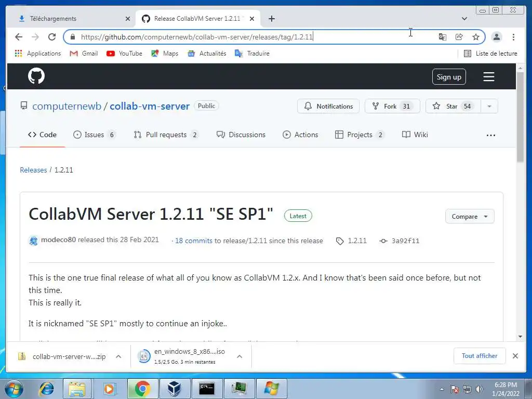Open Windows Explorer from the taskbar
The width and height of the screenshot is (532, 399).
coord(77,389)
